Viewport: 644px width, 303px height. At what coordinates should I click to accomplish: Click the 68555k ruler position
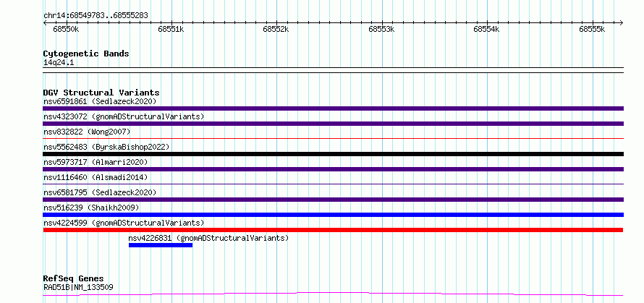[x=592, y=29]
